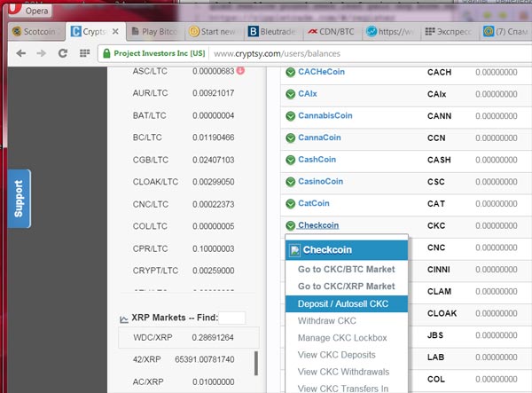Open the CACHeCoin link
Screen dimensions: 532x393
click(321, 72)
